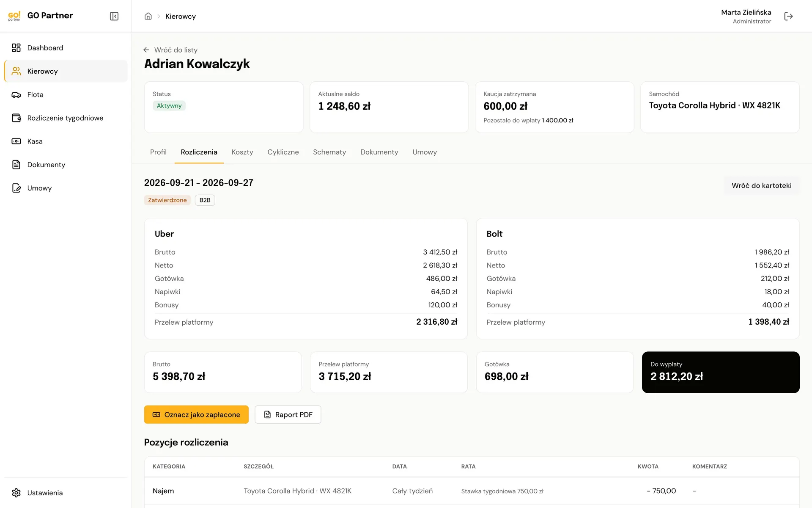Click the Aktualne saldo 1 248,60 zł card
The image size is (812, 508).
pyautogui.click(x=389, y=107)
